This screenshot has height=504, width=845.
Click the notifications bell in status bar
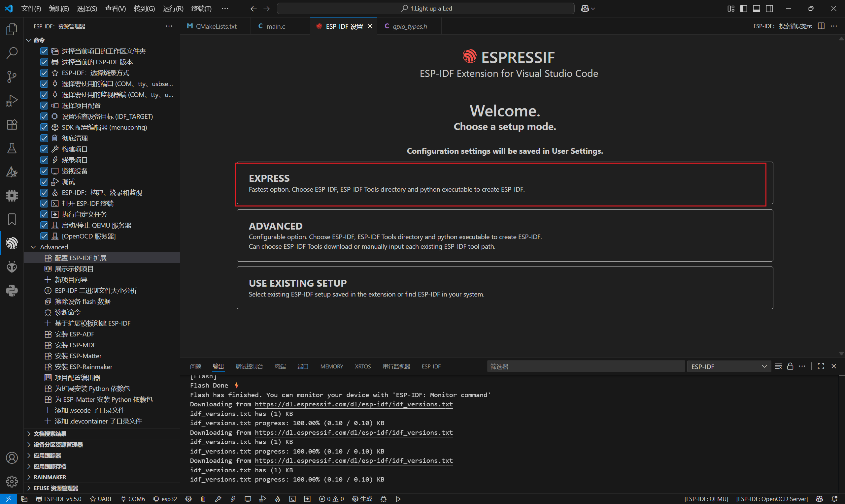tap(834, 499)
